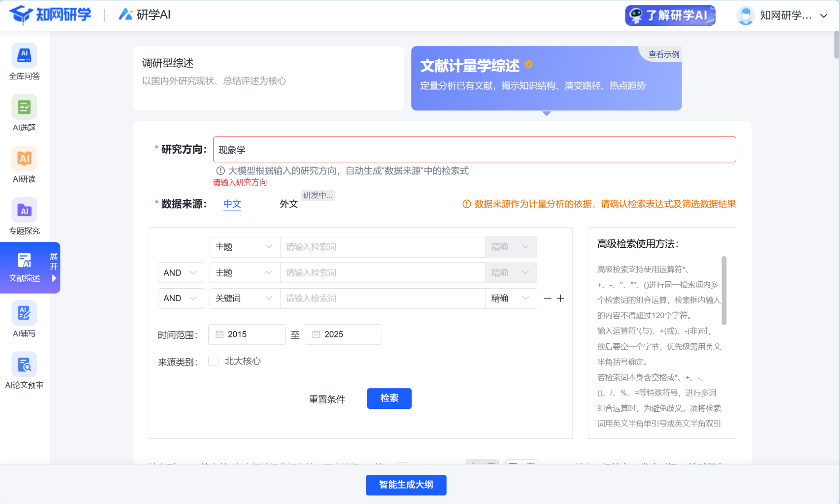Click the 查看示例 link

[x=663, y=54]
